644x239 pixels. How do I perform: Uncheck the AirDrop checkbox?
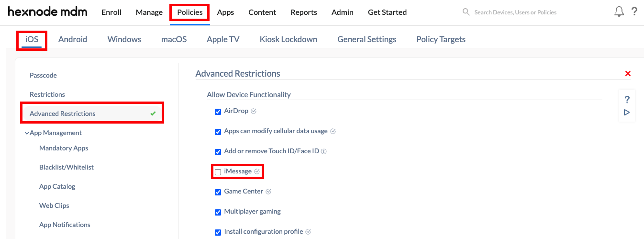(218, 112)
